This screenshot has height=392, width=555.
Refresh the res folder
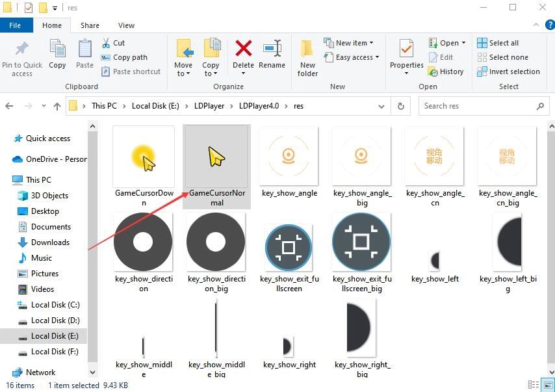[x=401, y=106]
